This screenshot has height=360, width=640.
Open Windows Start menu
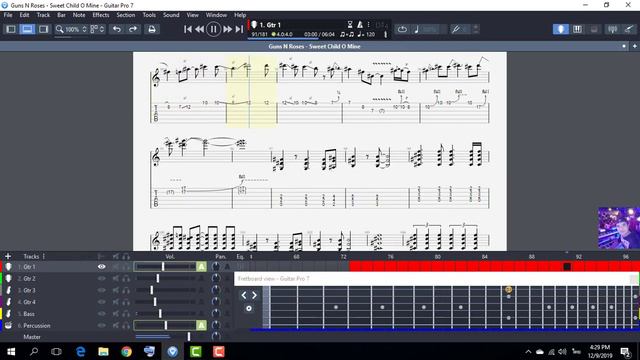point(11,351)
